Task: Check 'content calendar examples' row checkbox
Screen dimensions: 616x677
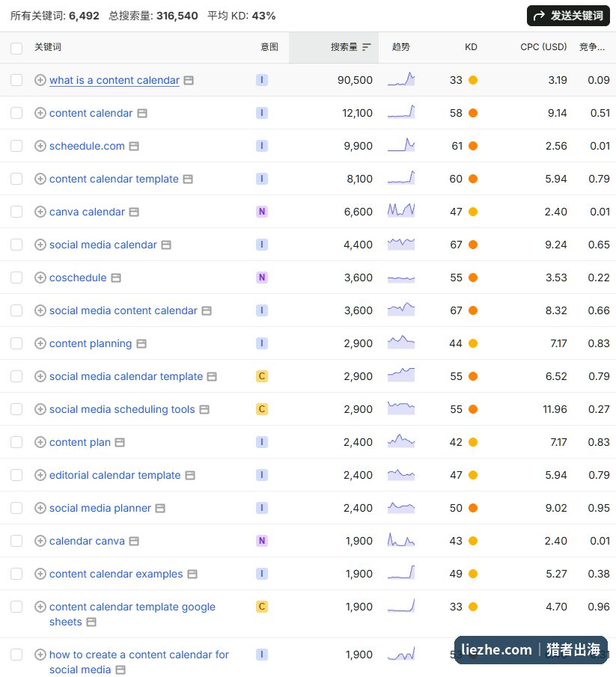Action: 16,574
